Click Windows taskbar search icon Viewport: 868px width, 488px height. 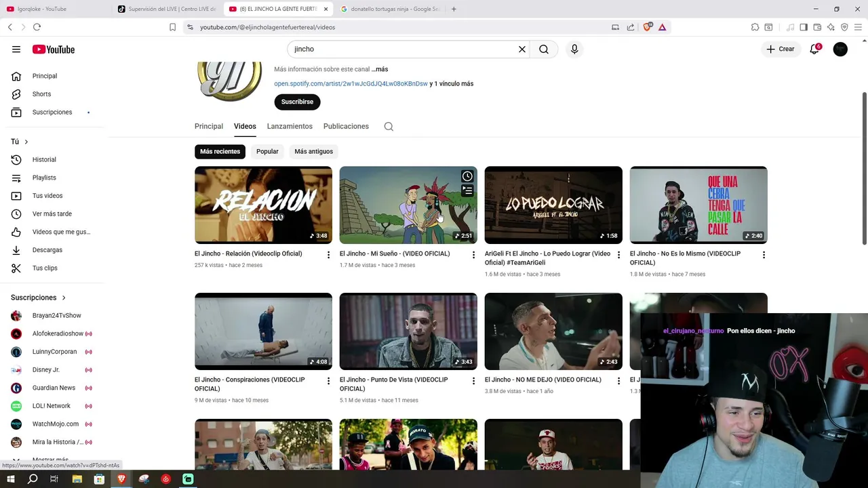pyautogui.click(x=33, y=479)
